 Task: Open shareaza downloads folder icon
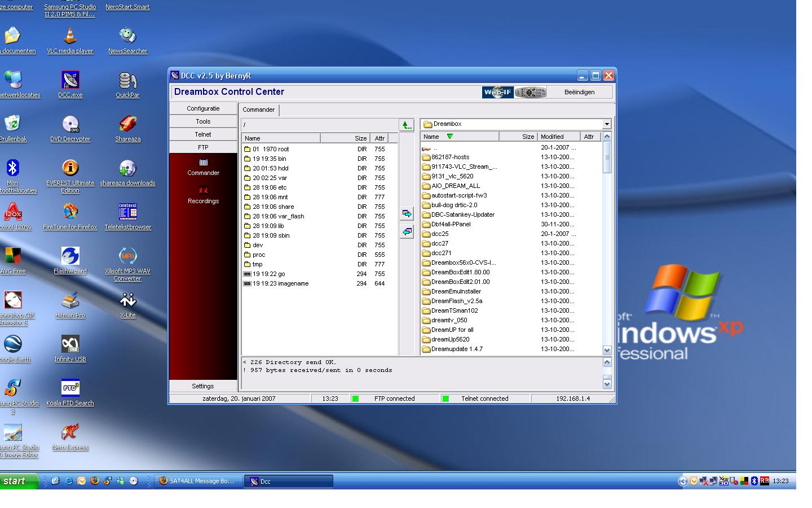127,173
